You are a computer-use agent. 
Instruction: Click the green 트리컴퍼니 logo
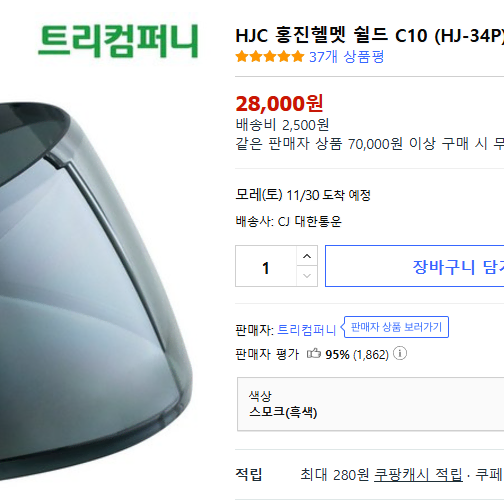(x=119, y=41)
